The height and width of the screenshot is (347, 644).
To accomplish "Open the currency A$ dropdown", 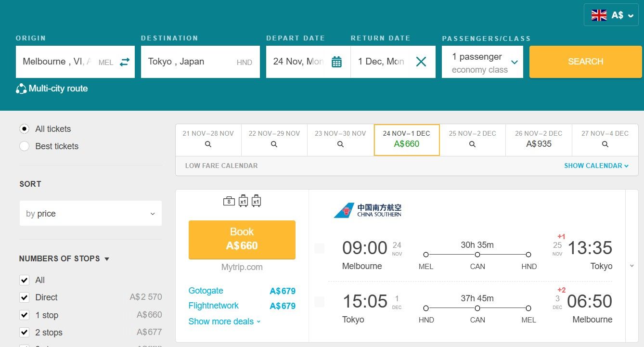I will [611, 15].
